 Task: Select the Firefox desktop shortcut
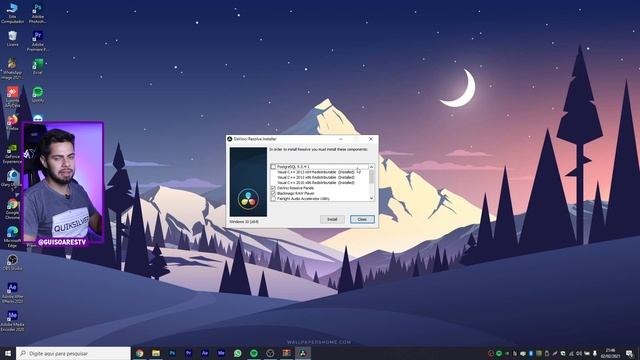tap(12, 122)
